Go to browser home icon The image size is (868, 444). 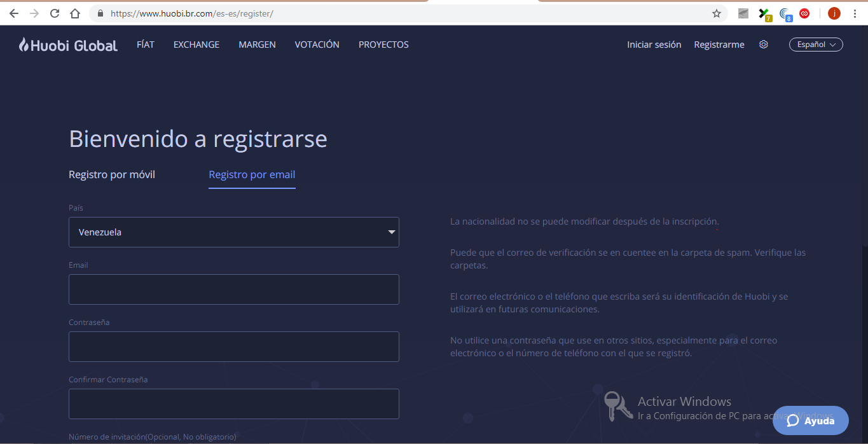click(75, 13)
